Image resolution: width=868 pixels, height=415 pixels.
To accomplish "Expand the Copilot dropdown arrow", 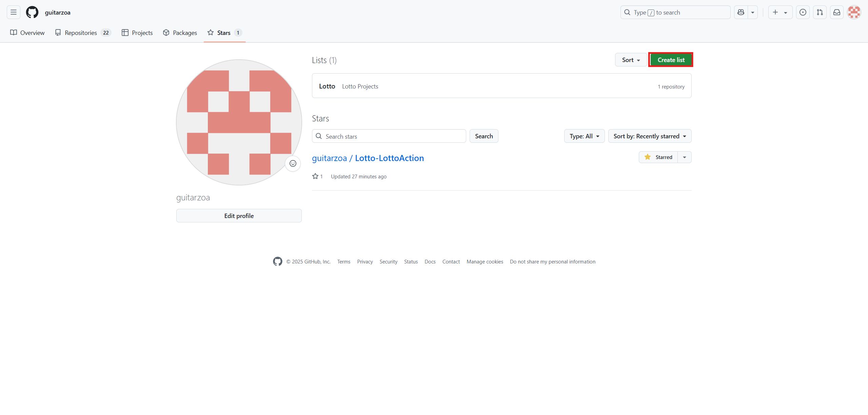I will (753, 12).
